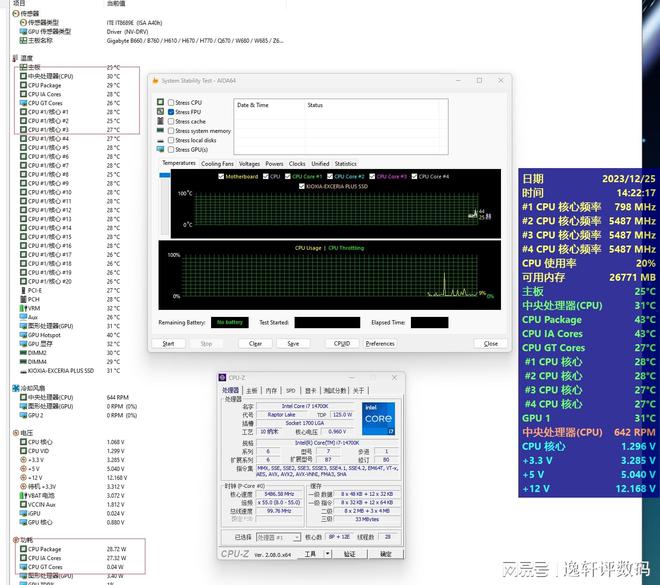Enable the Stress local disks checkbox
The width and height of the screenshot is (660, 585).
(x=171, y=140)
